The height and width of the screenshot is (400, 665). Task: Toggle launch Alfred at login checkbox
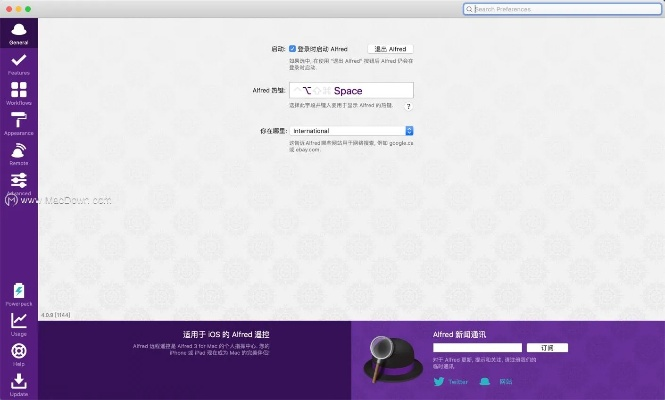292,48
